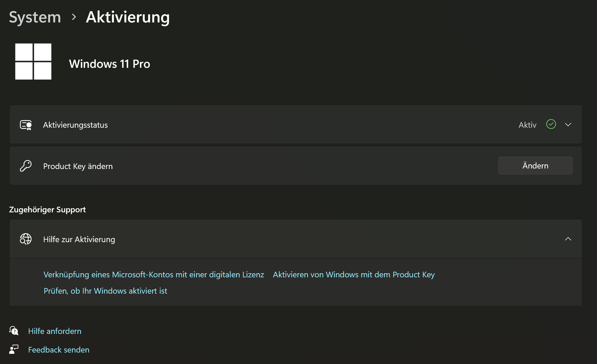Open Verknüpfung eines Microsoft-Kontos link
The image size is (597, 364).
click(154, 275)
